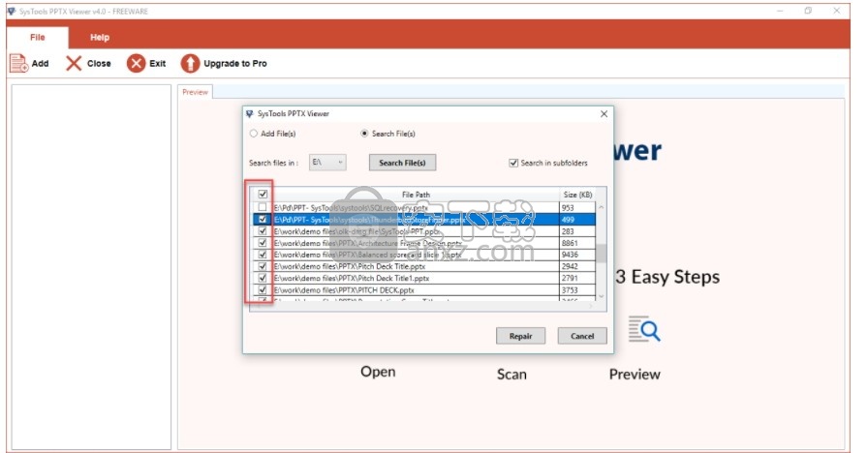
Task: Click the Preview magnifier icon
Action: pos(643,330)
